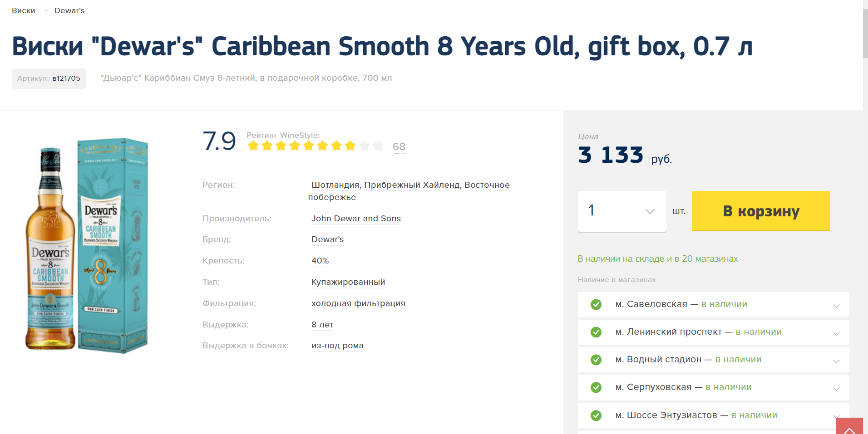Click the green checkmark beside м. Ленинский проспект

click(596, 332)
